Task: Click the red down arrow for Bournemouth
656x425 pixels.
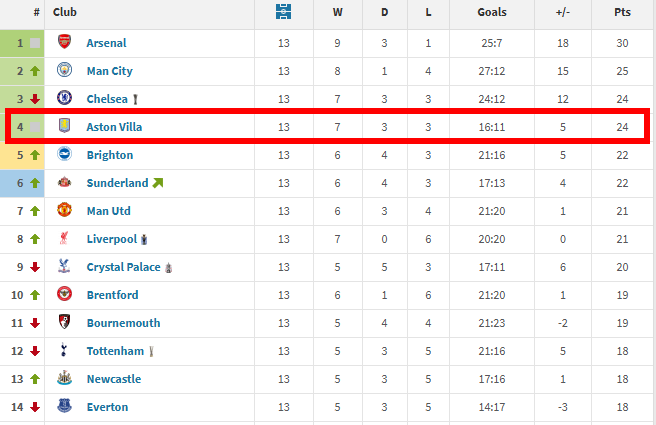Action: coord(35,323)
